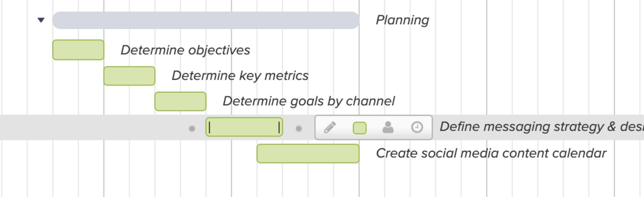The height and width of the screenshot is (197, 644).
Task: Click the gray Planning summary bar
Action: point(205,20)
